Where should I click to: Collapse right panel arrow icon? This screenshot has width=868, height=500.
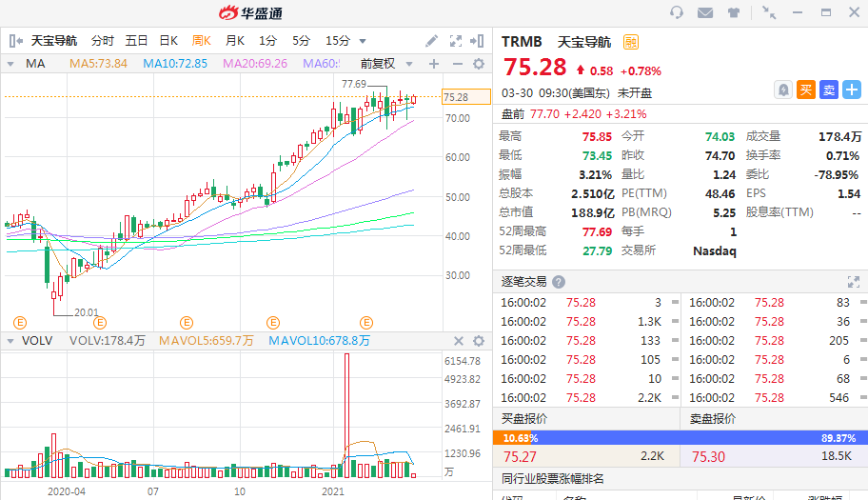[x=477, y=41]
